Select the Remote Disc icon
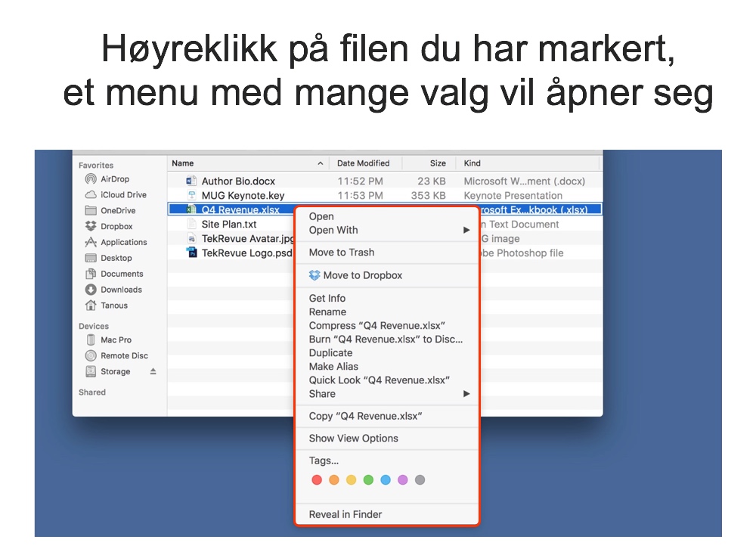756x552 pixels. point(91,356)
